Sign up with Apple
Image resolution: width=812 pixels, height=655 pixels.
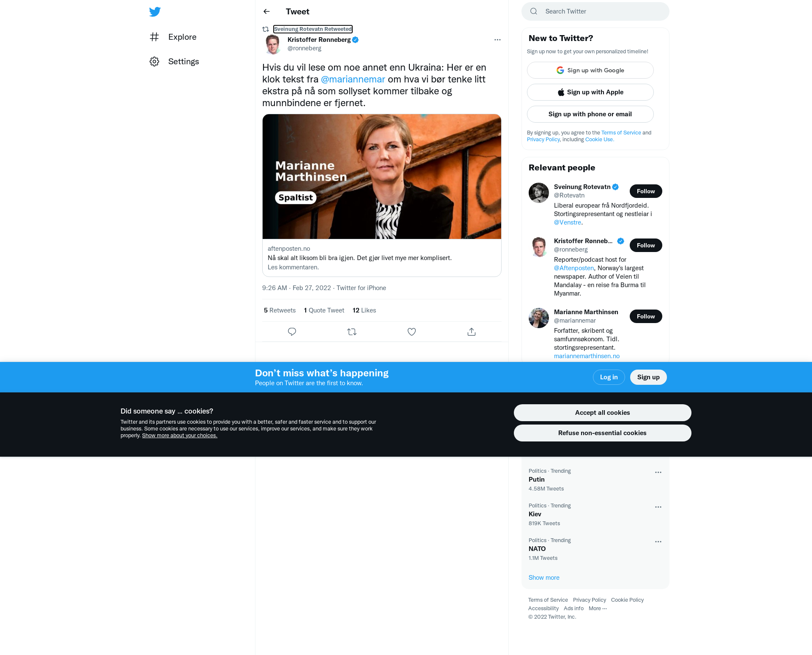pyautogui.click(x=590, y=92)
